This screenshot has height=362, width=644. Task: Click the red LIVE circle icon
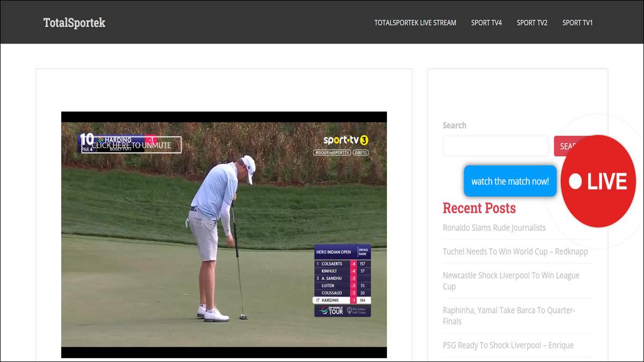(598, 181)
